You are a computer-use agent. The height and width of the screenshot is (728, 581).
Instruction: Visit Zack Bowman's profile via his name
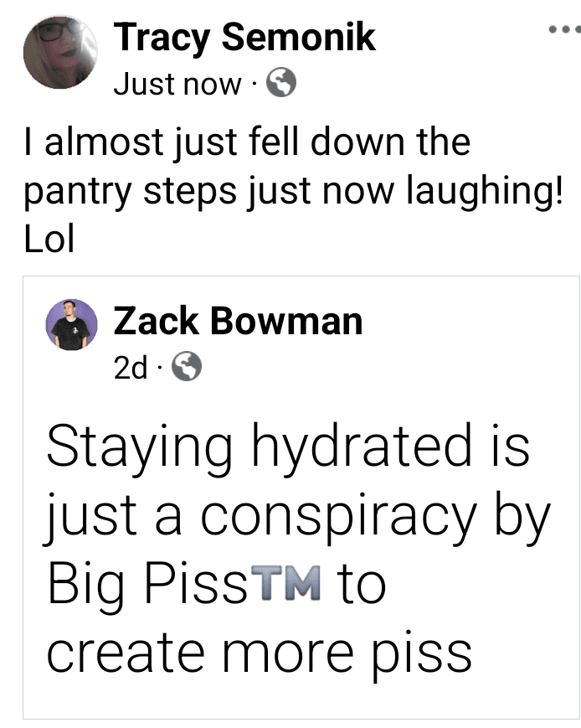pos(238,321)
